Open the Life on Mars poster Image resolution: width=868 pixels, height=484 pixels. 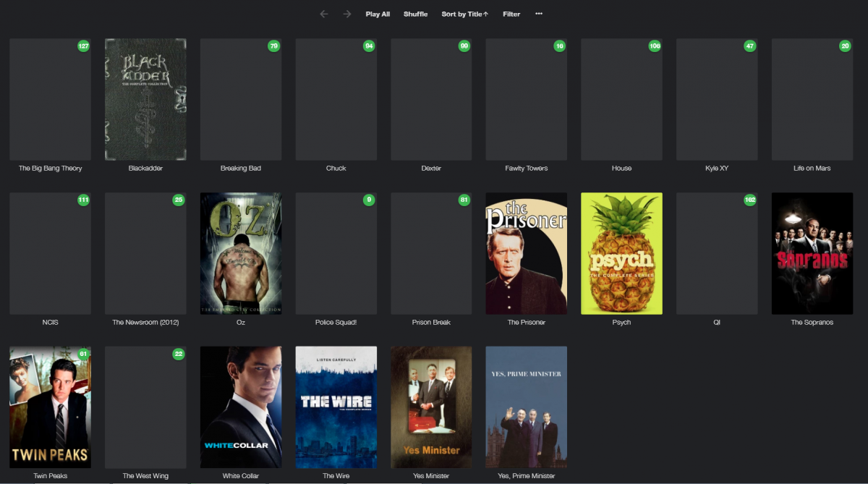812,100
